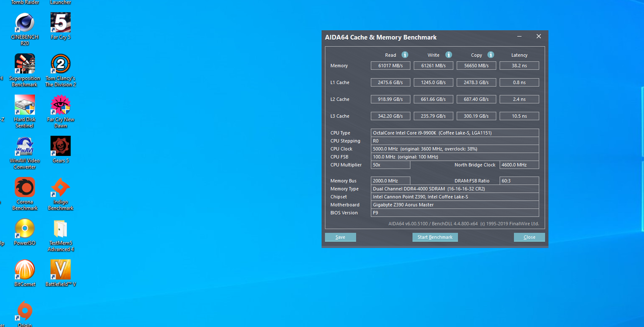Click the Latency column header

pos(519,55)
